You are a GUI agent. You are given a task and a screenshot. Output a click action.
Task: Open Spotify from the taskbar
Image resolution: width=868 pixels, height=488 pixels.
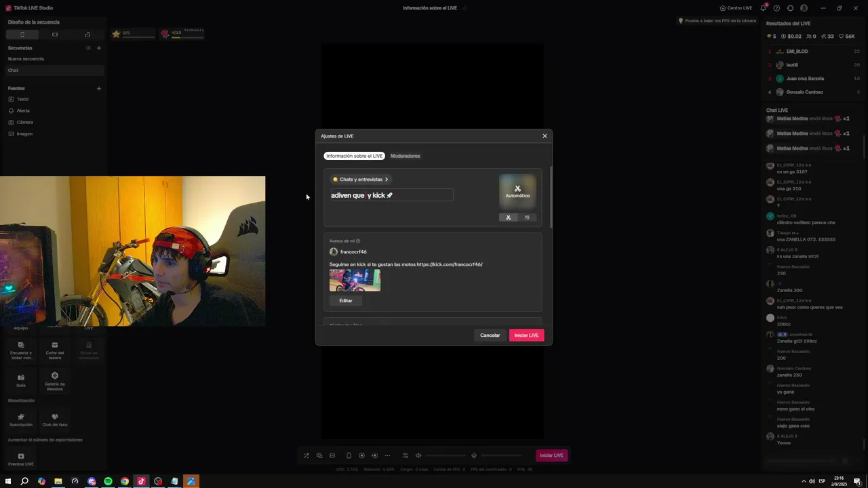(x=108, y=481)
